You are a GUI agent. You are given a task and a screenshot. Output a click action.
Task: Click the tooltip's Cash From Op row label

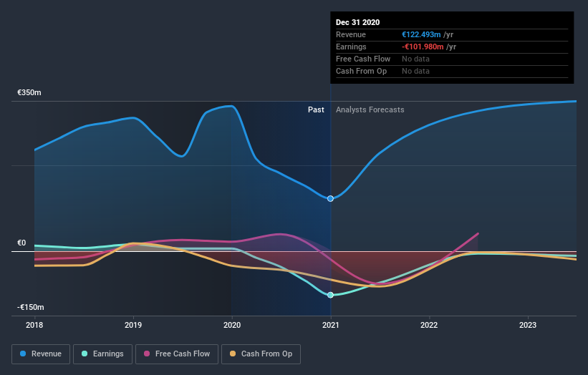(x=361, y=71)
